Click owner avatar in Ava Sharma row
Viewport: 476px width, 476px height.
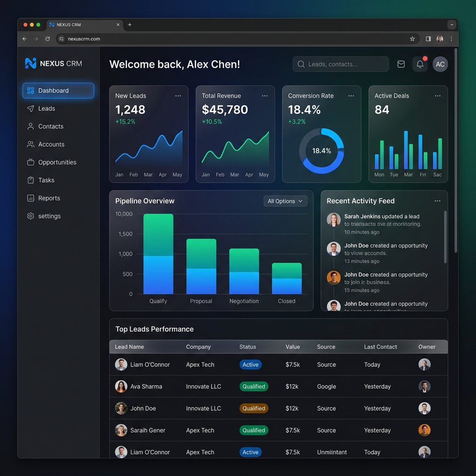(x=424, y=386)
